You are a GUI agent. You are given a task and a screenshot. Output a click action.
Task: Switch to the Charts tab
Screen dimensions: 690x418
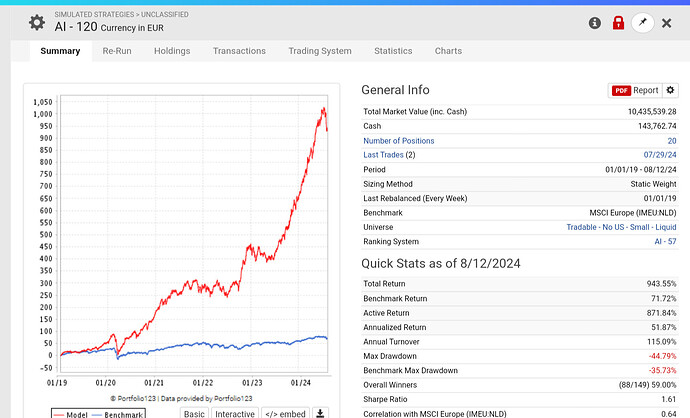click(448, 51)
